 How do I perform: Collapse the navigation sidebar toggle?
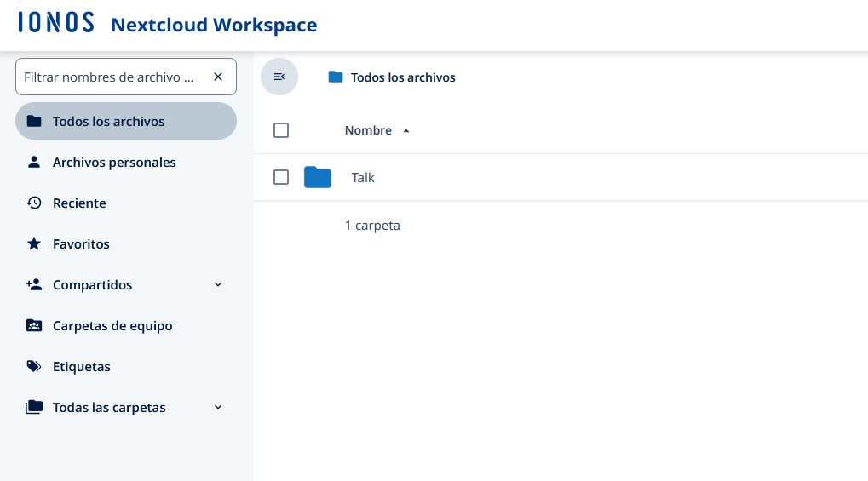tap(279, 77)
